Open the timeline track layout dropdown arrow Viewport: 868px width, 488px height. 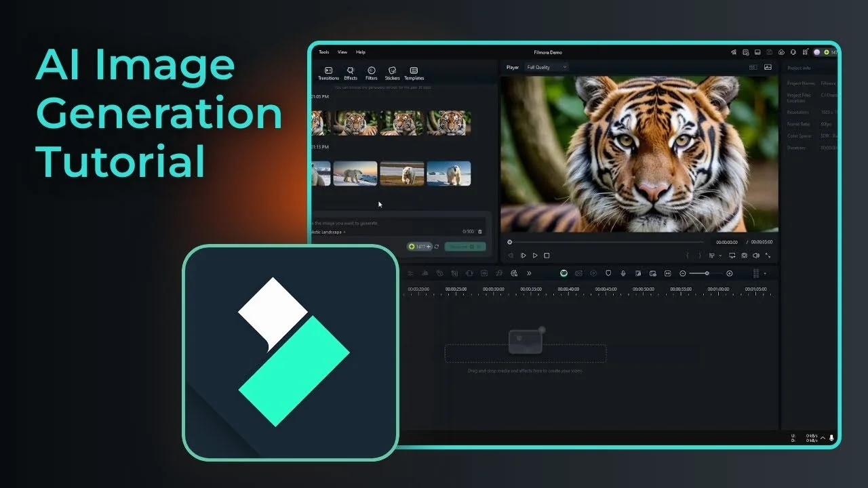click(x=765, y=274)
